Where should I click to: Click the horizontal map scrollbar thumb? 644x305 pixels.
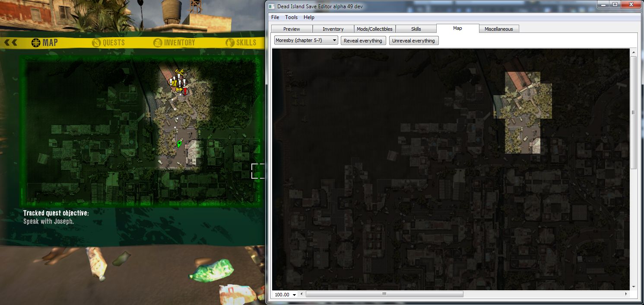point(384,294)
